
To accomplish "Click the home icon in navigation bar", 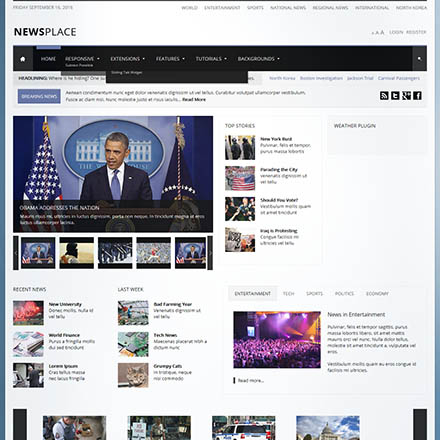I will click(23, 59).
